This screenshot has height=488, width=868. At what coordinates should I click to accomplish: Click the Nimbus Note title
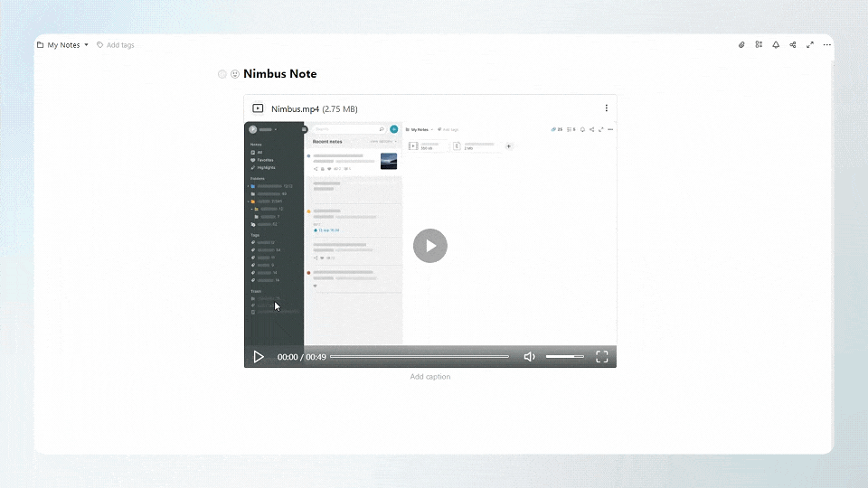(x=280, y=73)
